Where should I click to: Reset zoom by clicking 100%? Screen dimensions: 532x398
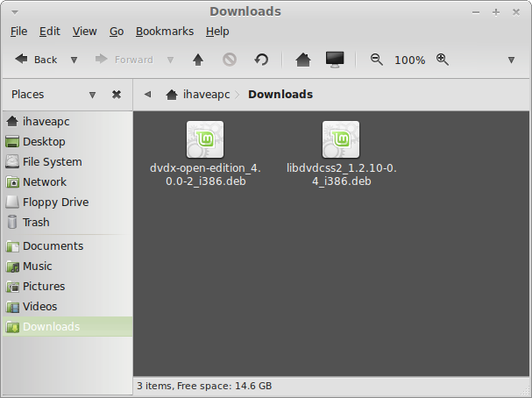click(409, 60)
